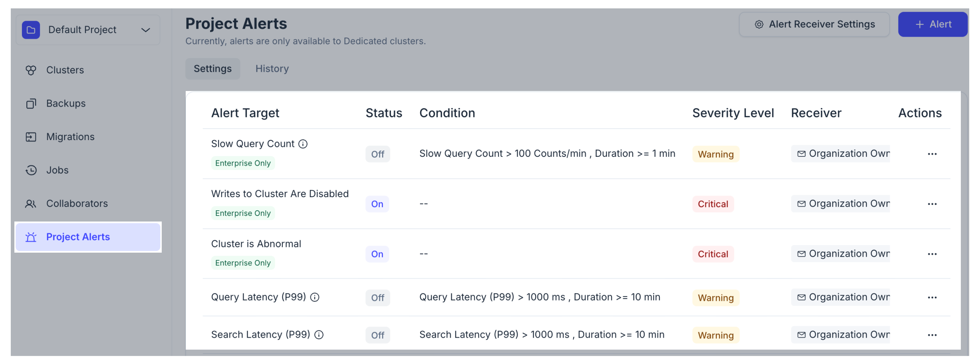Click Enterprise Only tag under Cluster is Abnormal
The image size is (980, 364).
pos(243,263)
